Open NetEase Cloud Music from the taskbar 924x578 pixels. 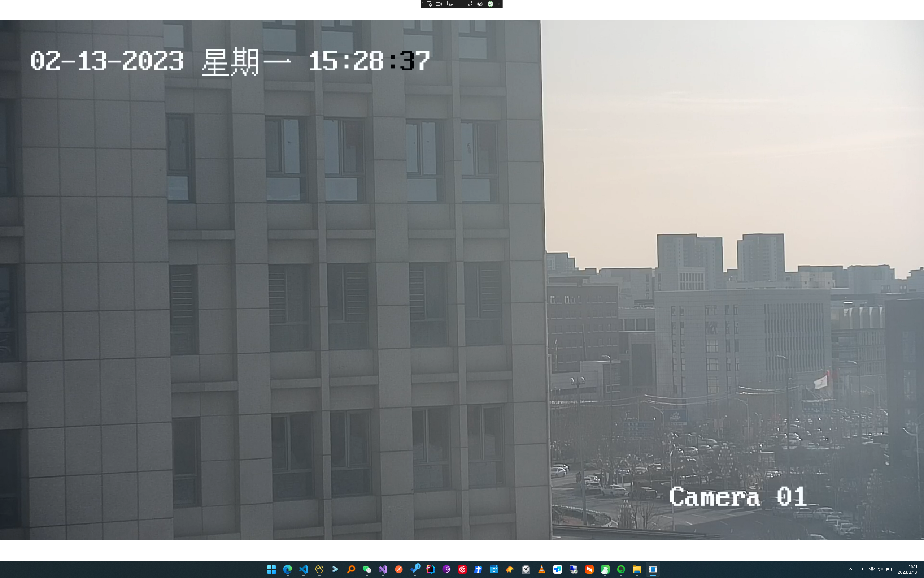coord(462,570)
